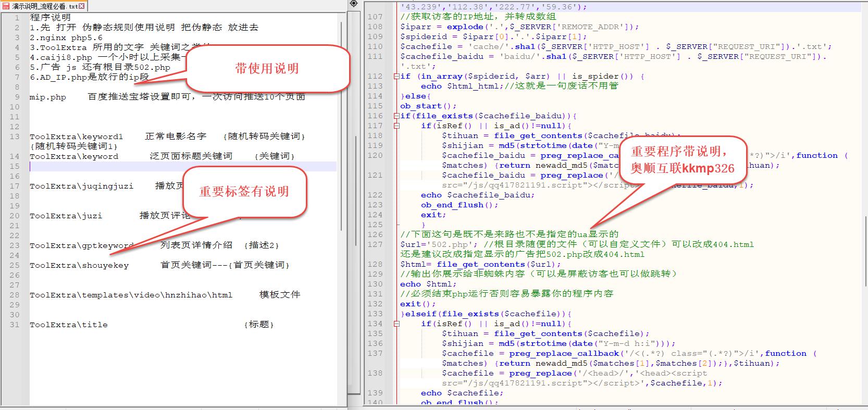Click '{随机转码关键词1}' wrapped line text

click(x=74, y=146)
